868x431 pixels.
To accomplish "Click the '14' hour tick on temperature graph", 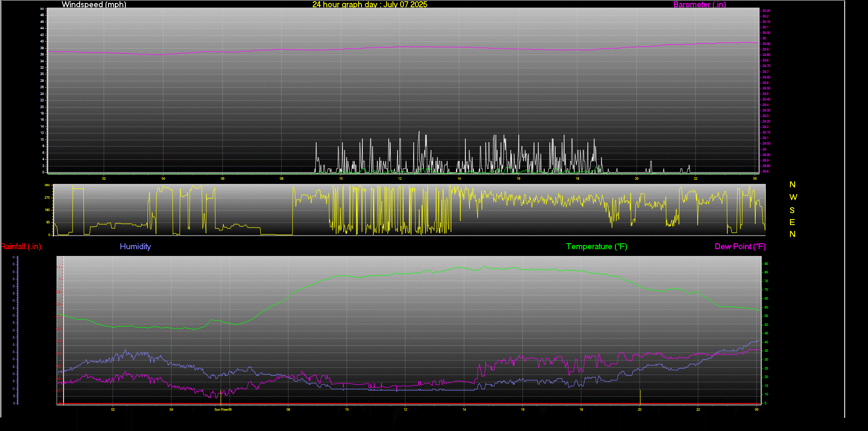I will (464, 409).
